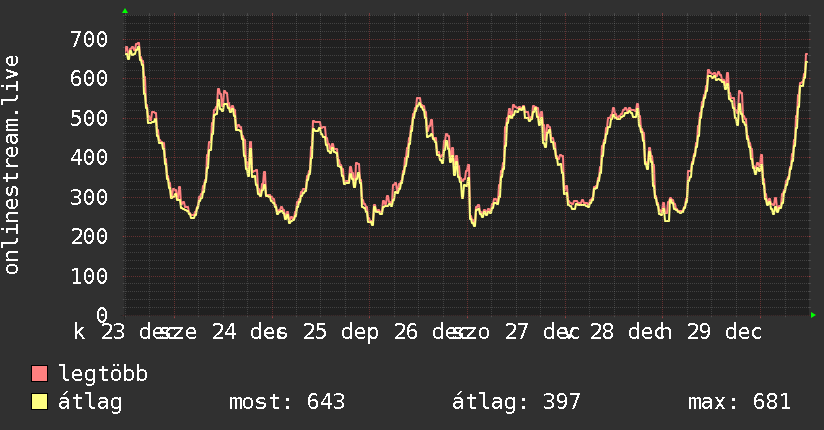Click the pink legtöbb legend swatch
The width and height of the screenshot is (824, 430).
point(39,373)
